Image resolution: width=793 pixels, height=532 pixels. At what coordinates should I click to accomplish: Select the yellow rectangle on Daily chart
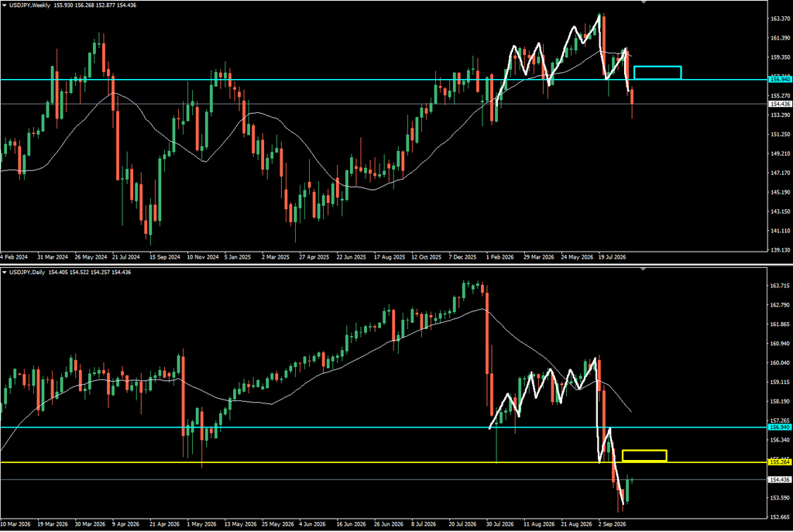tap(644, 455)
